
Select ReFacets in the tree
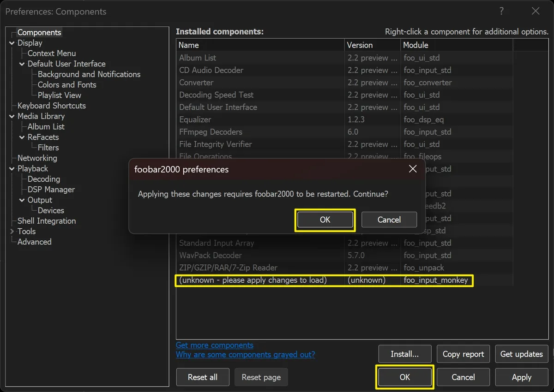click(x=43, y=137)
